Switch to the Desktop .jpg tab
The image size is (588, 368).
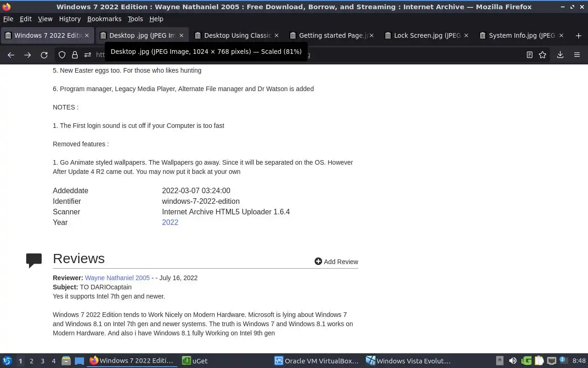click(142, 35)
